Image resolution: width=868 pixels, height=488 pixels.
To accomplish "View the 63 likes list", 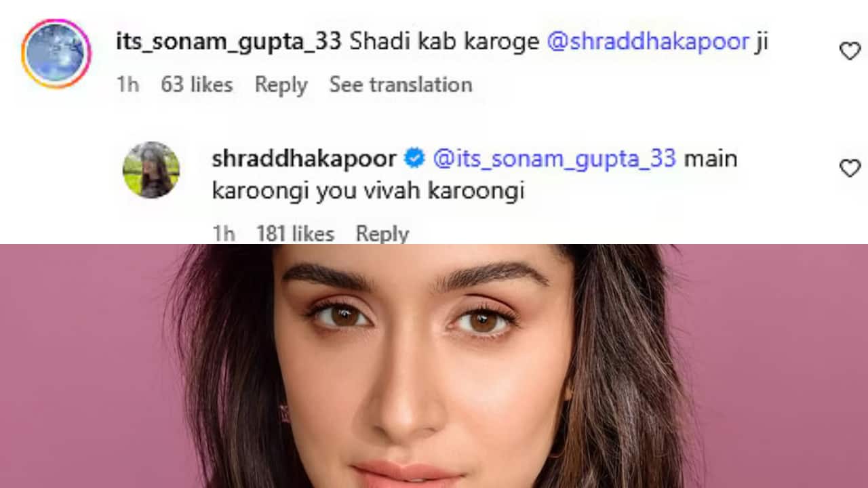I will click(197, 85).
